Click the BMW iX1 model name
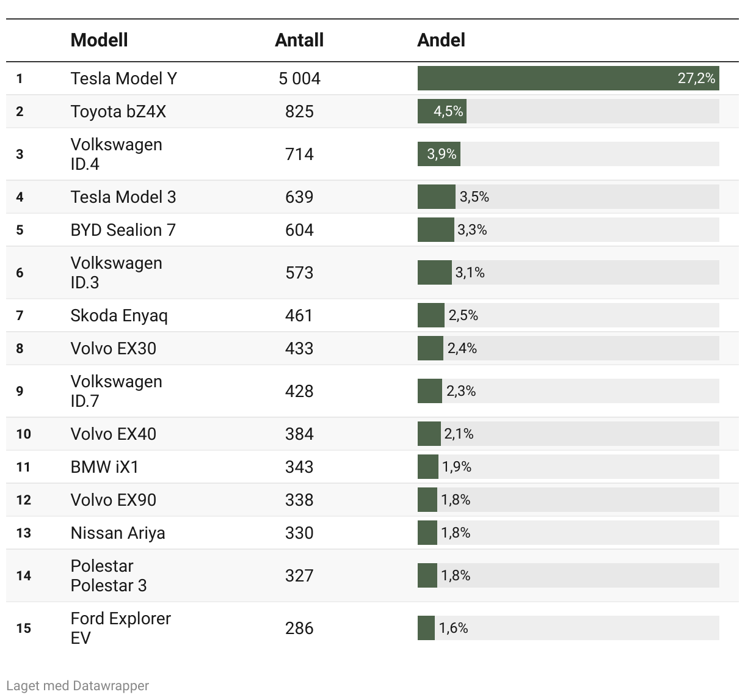Image resolution: width=745 pixels, height=700 pixels. [x=104, y=467]
